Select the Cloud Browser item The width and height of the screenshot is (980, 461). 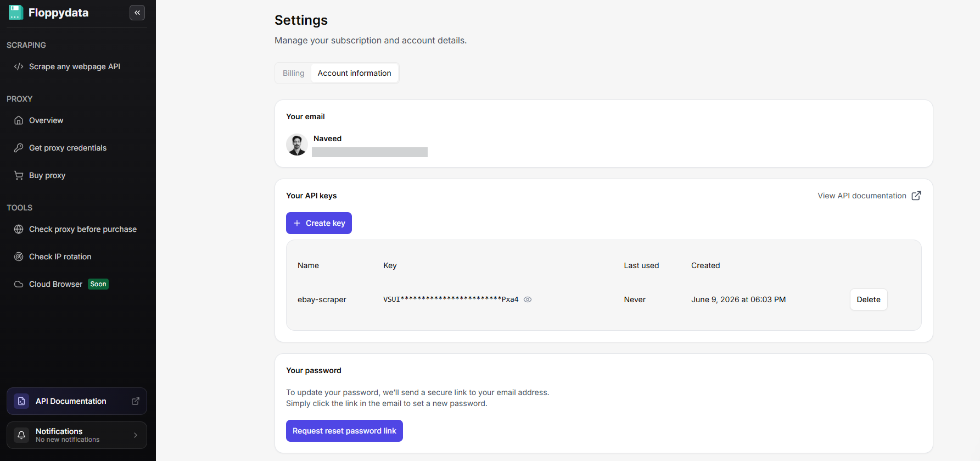55,284
